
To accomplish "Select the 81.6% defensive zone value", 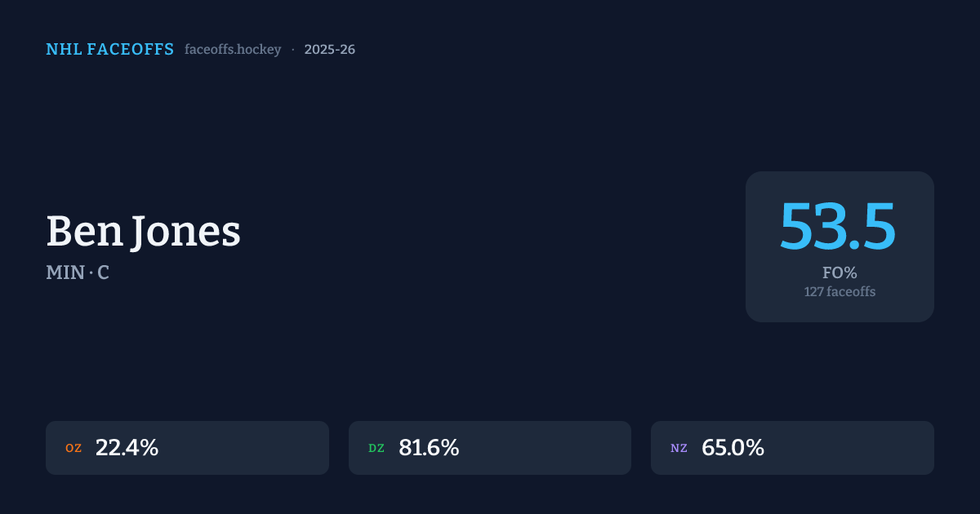I will click(429, 448).
